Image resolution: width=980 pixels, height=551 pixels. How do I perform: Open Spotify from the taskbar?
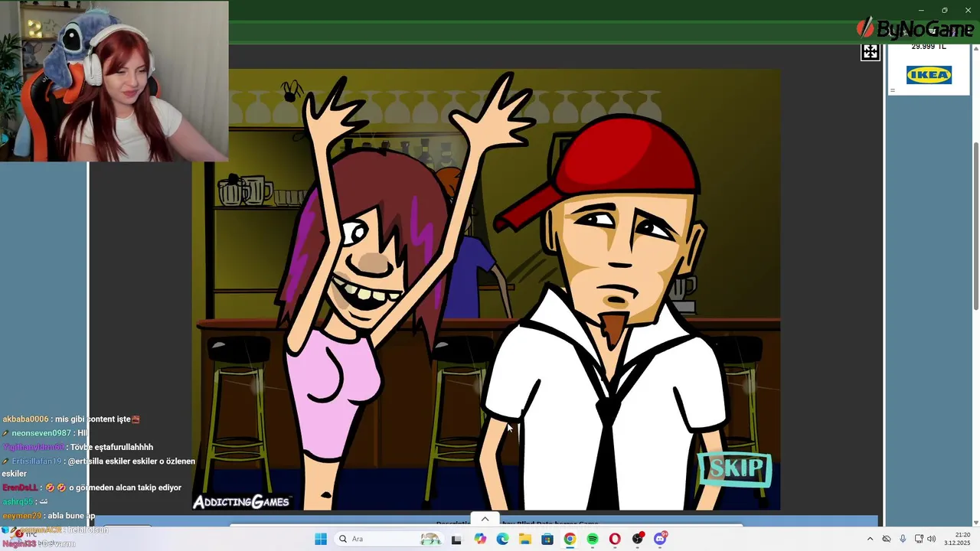pos(593,539)
